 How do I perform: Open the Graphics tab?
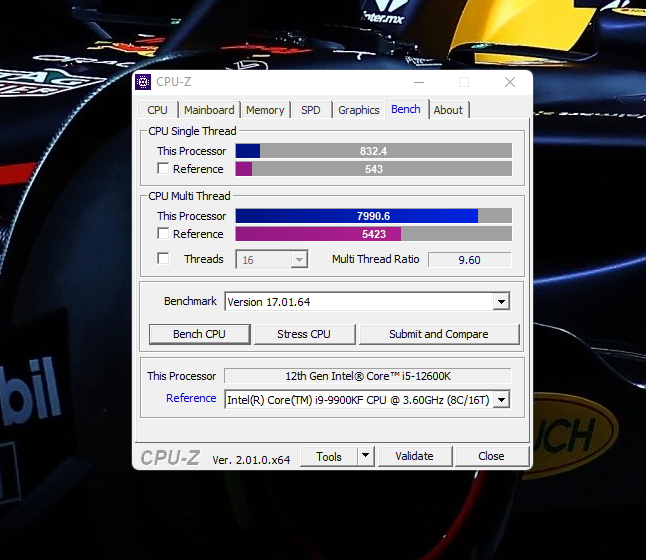[359, 110]
